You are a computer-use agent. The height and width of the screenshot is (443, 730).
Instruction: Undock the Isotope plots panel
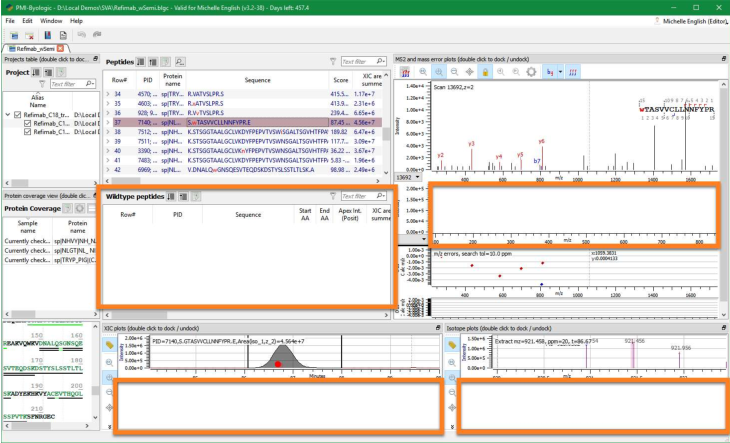(724, 328)
